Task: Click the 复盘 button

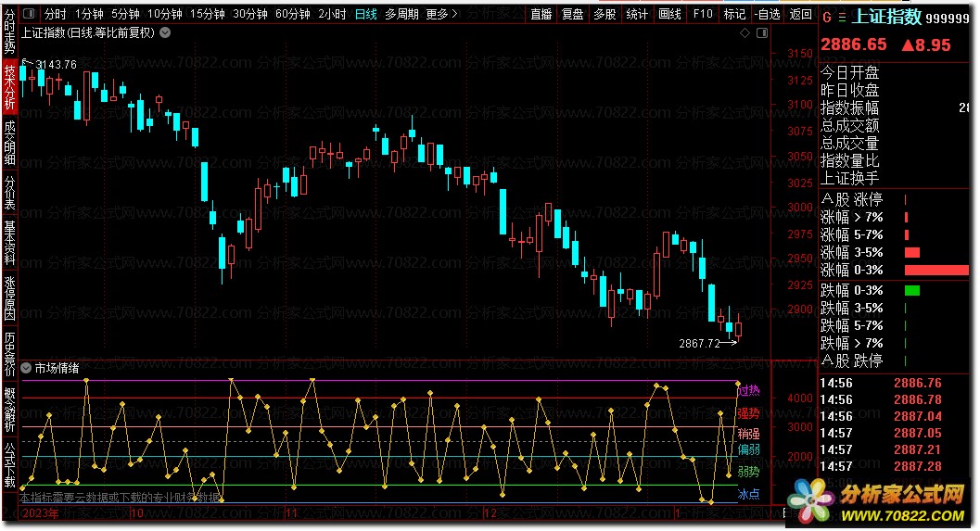Action: click(x=572, y=14)
